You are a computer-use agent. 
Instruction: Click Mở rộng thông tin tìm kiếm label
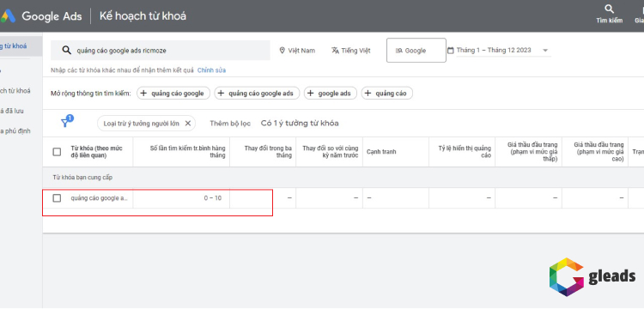point(91,94)
